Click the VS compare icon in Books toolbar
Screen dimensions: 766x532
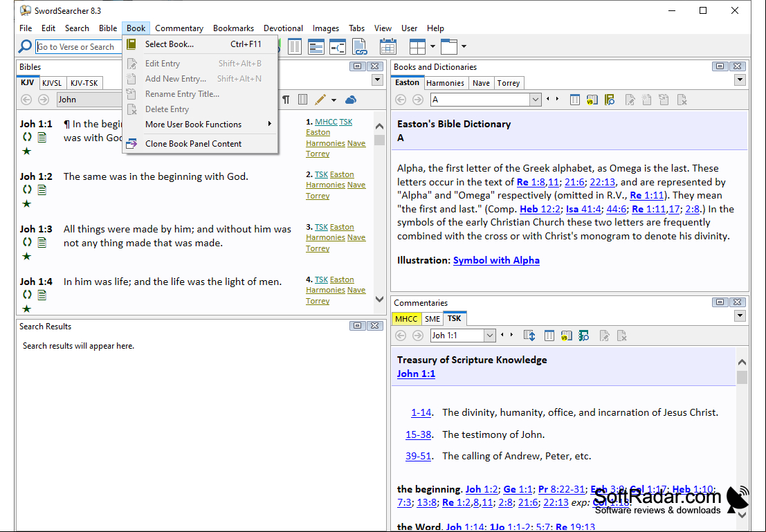coord(592,100)
